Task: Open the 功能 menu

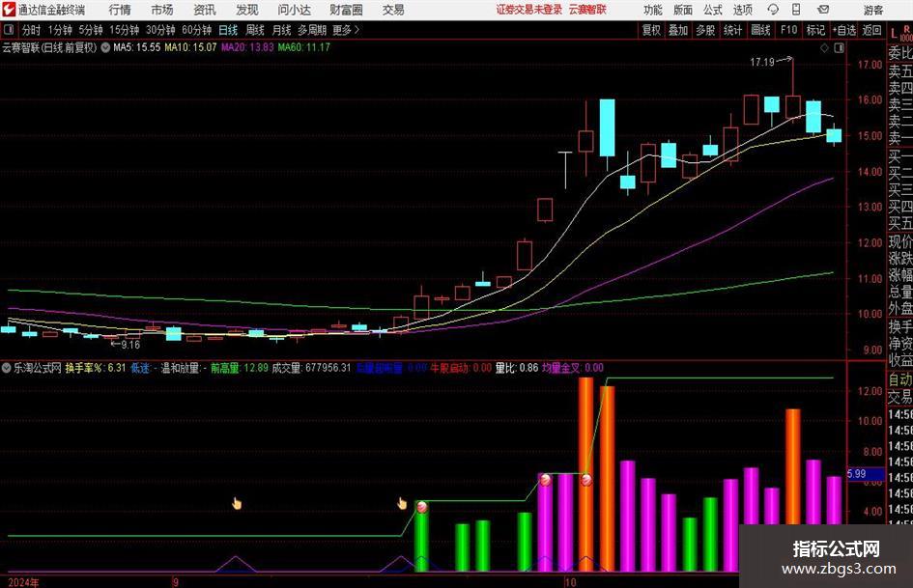Action: 653,10
